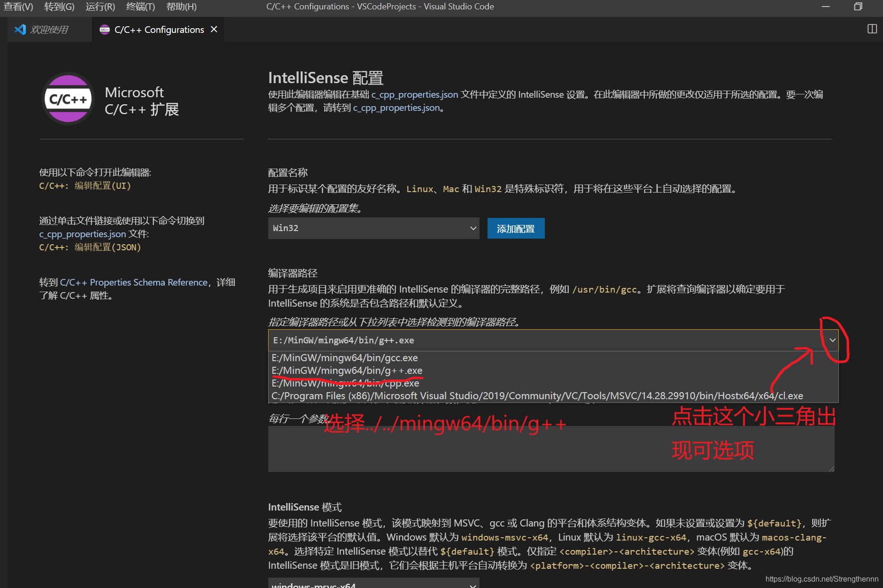Click the 编译器路径 section label
This screenshot has width=883, height=588.
pos(293,273)
